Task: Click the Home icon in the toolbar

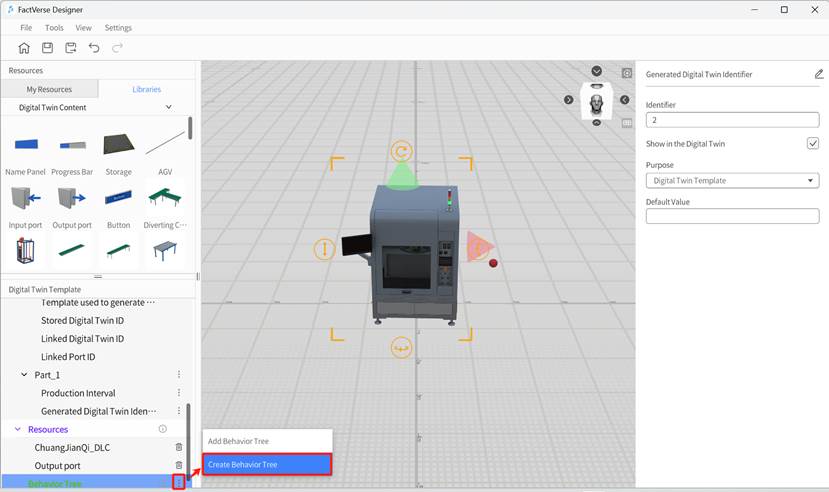Action: tap(24, 47)
